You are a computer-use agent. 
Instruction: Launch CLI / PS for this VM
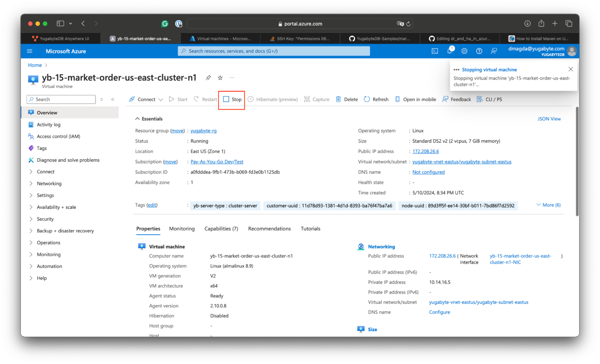[489, 99]
